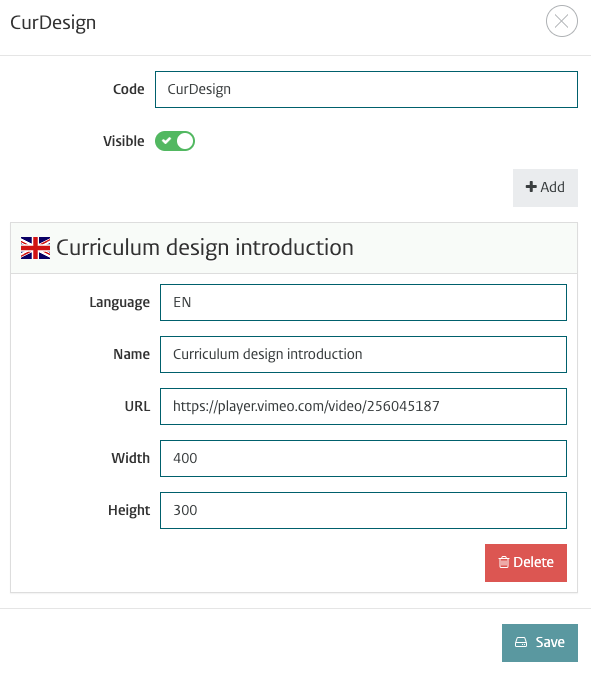Screen dimensions: 591x674
Task: Click the Visible label text
Action: [123, 141]
